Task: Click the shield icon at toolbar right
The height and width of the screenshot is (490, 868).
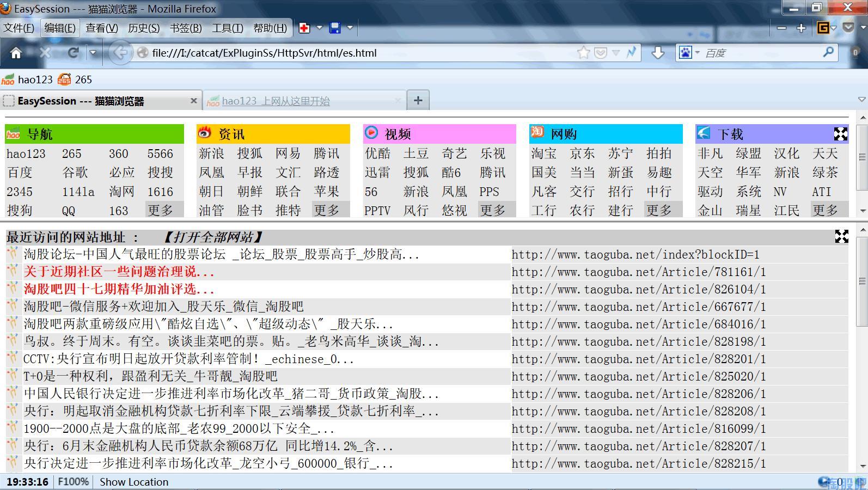Action: [848, 27]
